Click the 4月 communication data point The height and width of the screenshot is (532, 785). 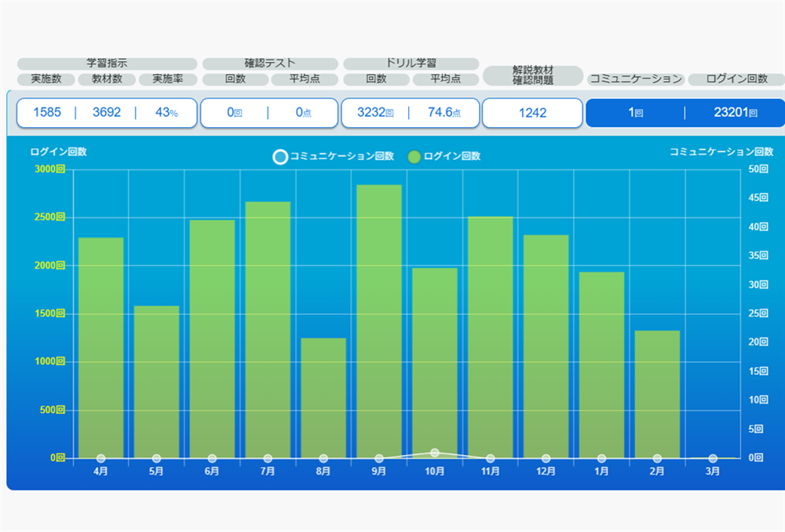(x=100, y=458)
